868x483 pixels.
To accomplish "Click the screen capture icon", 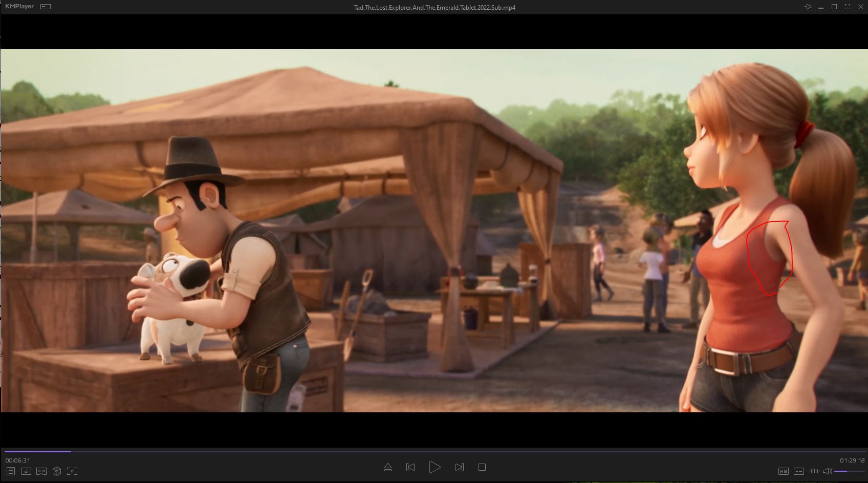I will coord(72,471).
